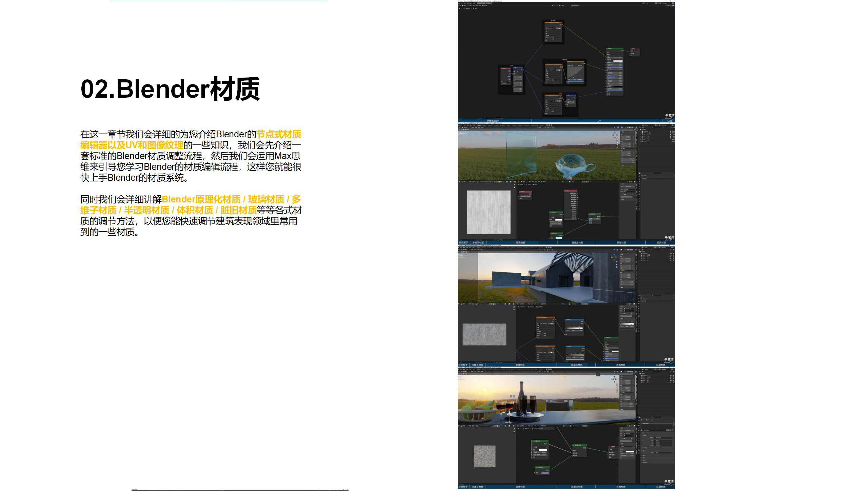Viewport: 868px width, 491px height.
Task: Click the top orange Image Texture node
Action: [x=553, y=32]
